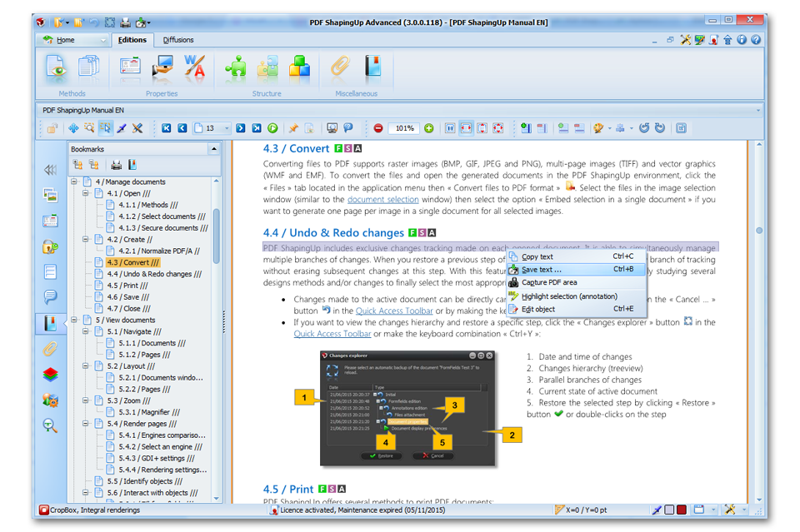Switch to the Diffusions tab
The width and height of the screenshot is (800, 532).
tap(178, 40)
